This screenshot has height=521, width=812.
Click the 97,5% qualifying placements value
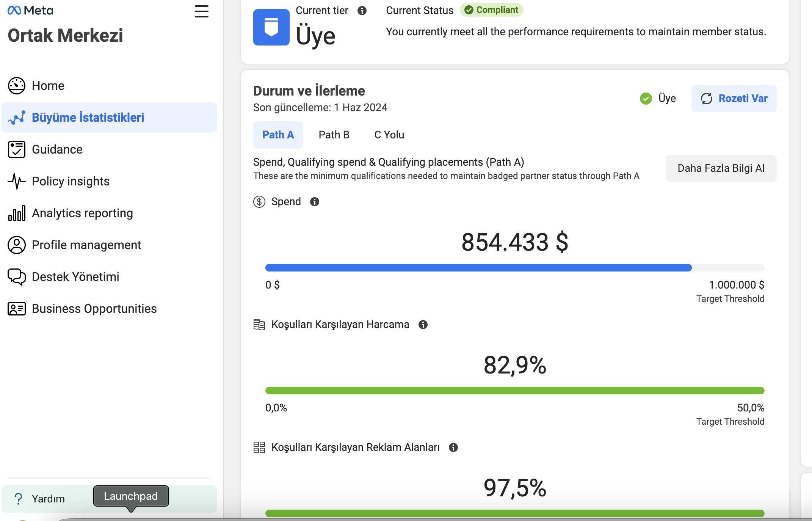pyautogui.click(x=515, y=488)
